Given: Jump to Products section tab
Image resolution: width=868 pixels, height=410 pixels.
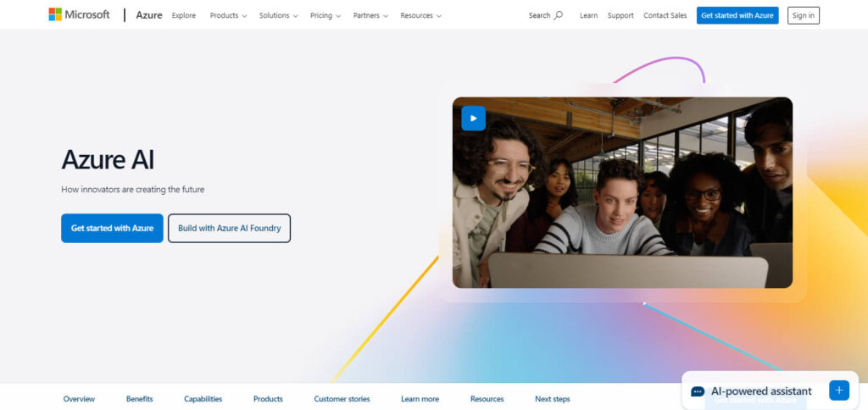Looking at the screenshot, I should (268, 399).
